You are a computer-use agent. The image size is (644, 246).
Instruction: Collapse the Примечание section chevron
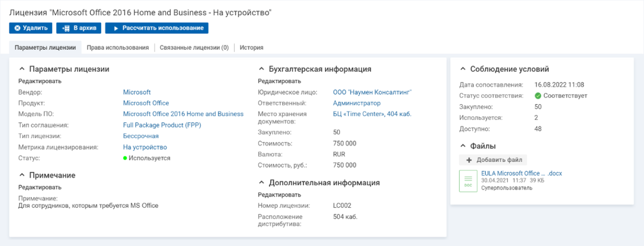pos(21,175)
